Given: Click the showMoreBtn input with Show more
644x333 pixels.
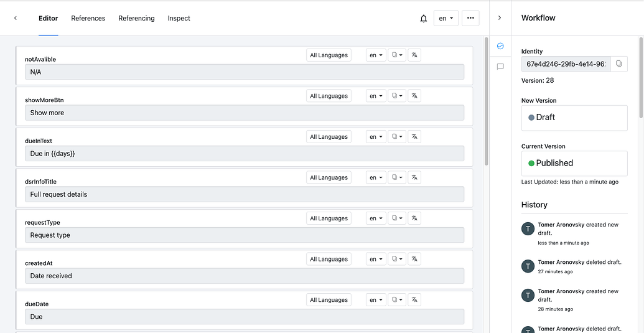Looking at the screenshot, I should 245,113.
